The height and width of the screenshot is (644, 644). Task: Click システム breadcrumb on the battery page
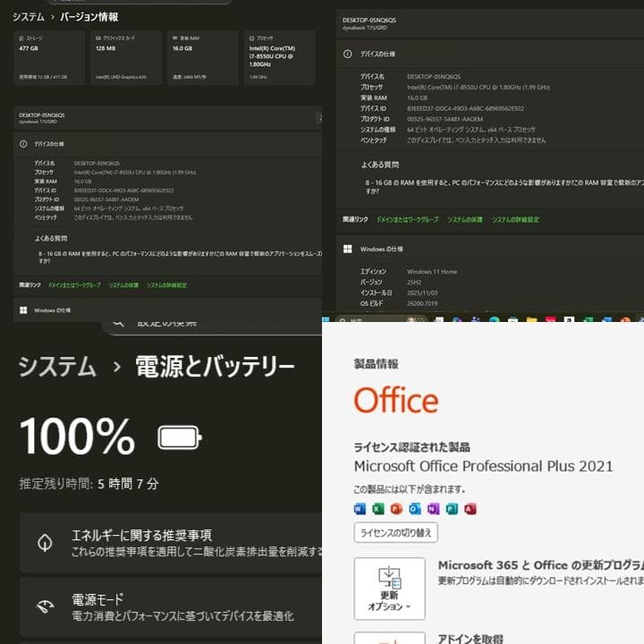click(x=57, y=367)
